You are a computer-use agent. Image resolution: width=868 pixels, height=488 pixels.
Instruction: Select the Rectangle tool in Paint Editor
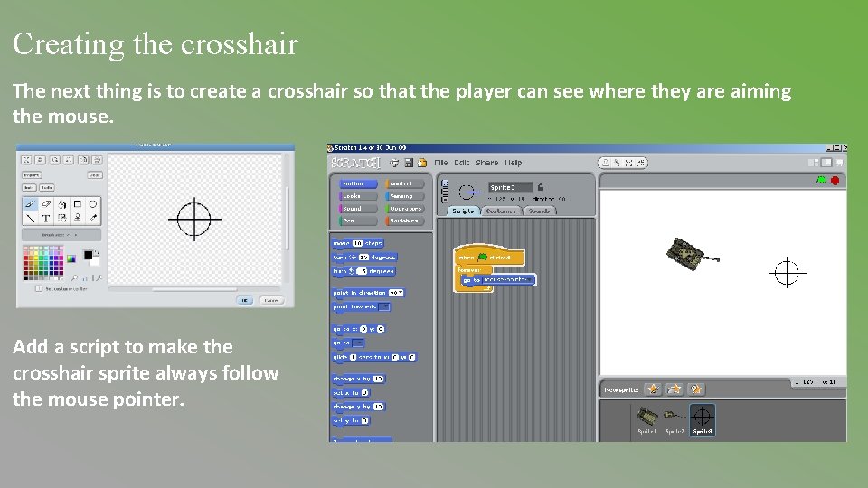point(78,204)
